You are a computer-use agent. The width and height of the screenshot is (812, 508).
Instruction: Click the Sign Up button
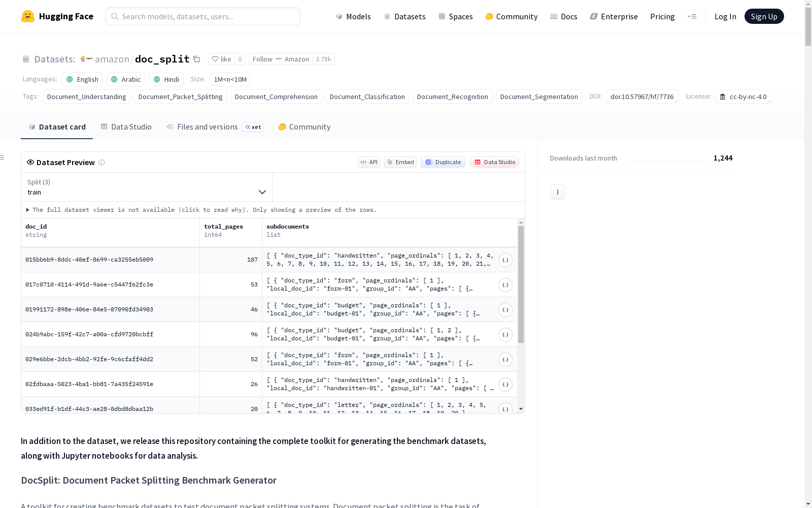click(x=764, y=16)
